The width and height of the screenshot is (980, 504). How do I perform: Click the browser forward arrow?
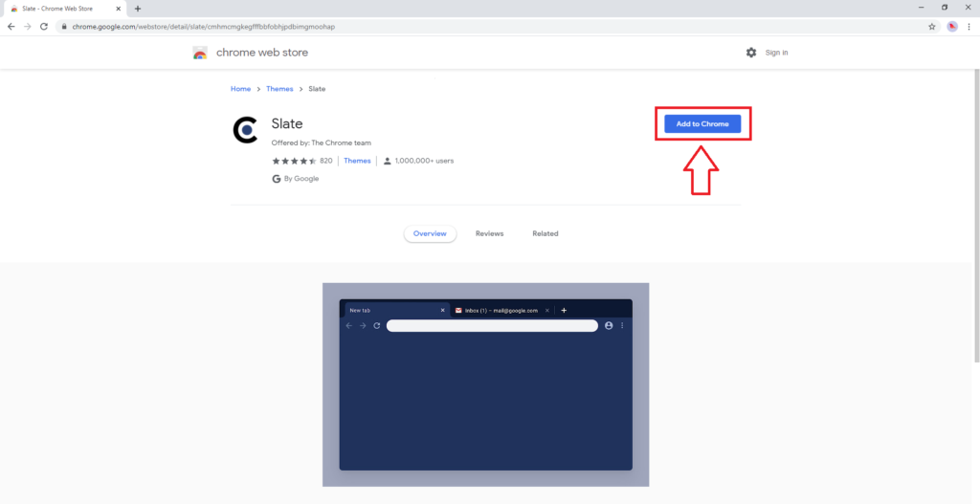27,27
